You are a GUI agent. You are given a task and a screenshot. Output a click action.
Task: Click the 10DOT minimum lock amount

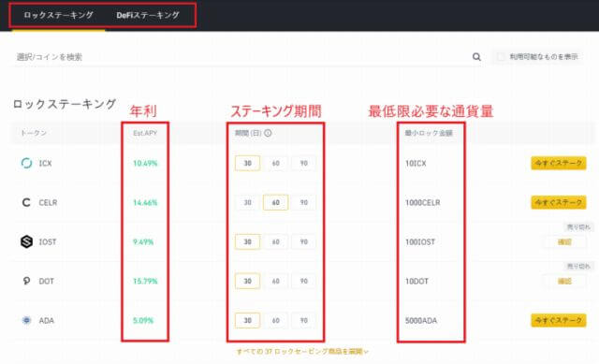[x=416, y=281]
